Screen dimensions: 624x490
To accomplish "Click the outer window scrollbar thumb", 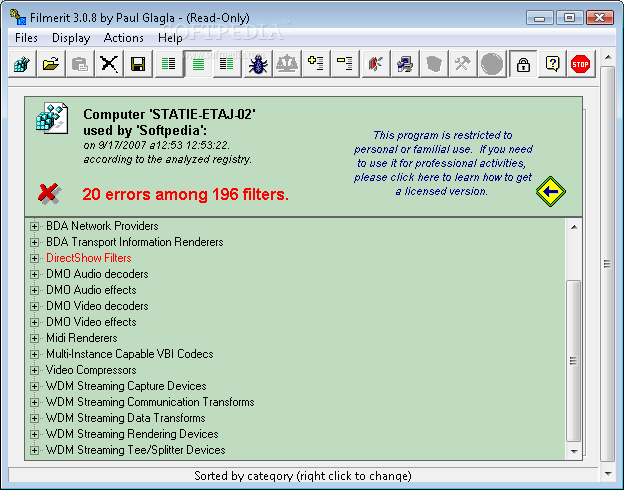I will click(x=607, y=264).
